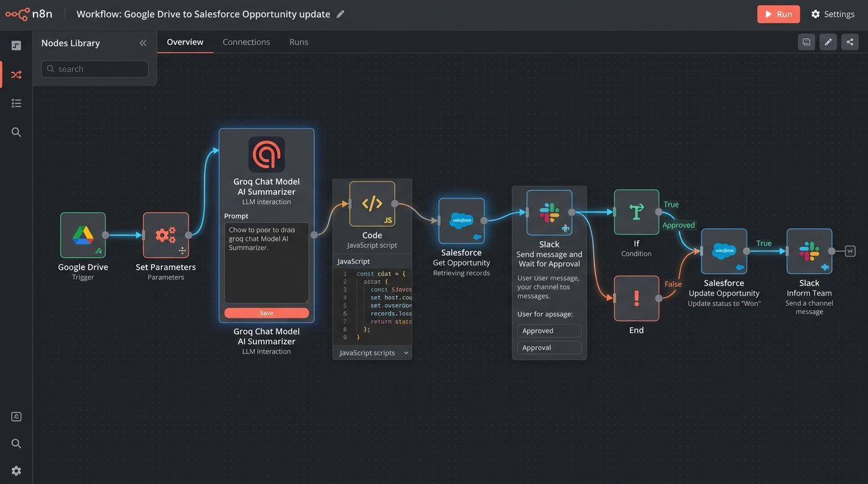This screenshot has width=868, height=484.
Task: Switch to the Overview tab
Action: click(185, 42)
